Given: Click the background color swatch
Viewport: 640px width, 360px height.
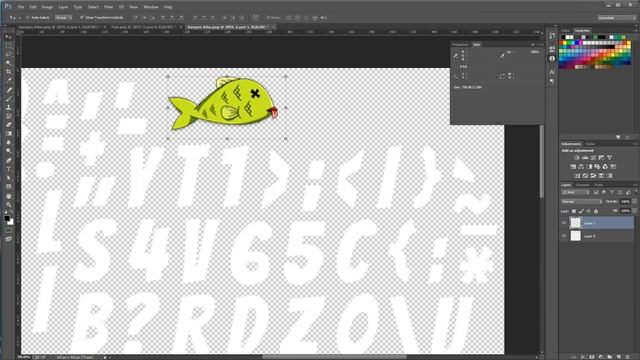Looking at the screenshot, I should (10, 222).
